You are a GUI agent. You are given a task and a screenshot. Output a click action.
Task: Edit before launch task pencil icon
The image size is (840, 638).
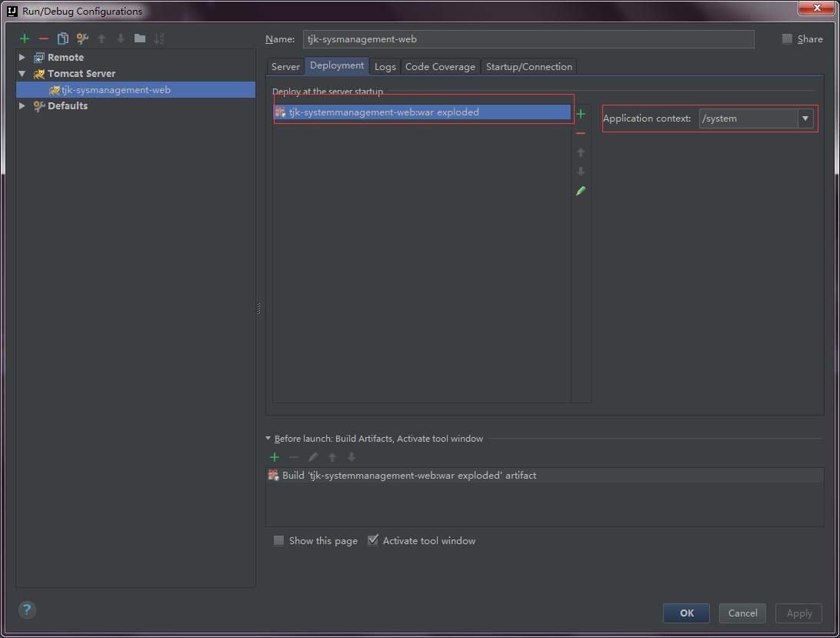click(x=313, y=457)
